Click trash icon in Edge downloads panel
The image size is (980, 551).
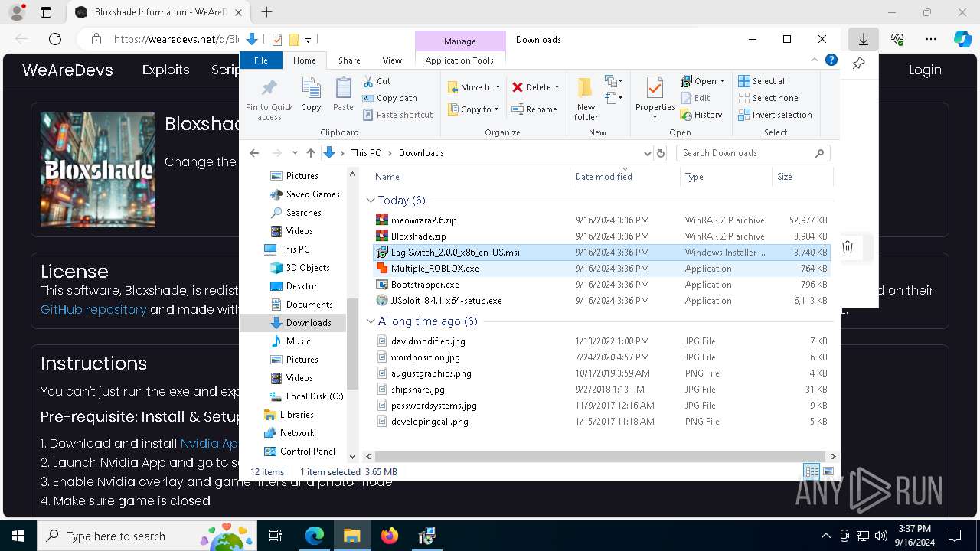pos(848,246)
